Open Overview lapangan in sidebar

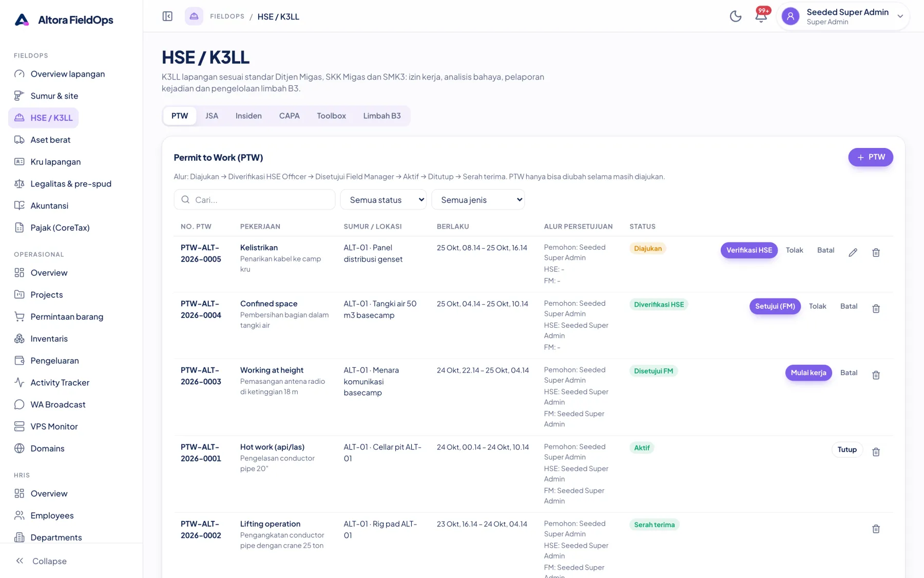(67, 74)
